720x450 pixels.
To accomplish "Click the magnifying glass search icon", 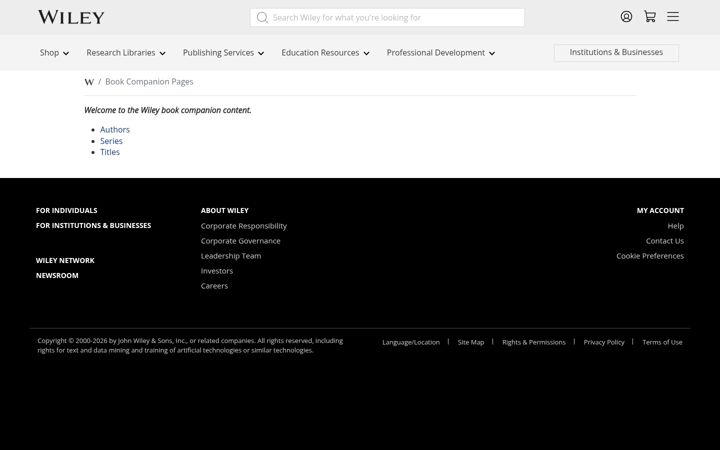I will (x=262, y=17).
